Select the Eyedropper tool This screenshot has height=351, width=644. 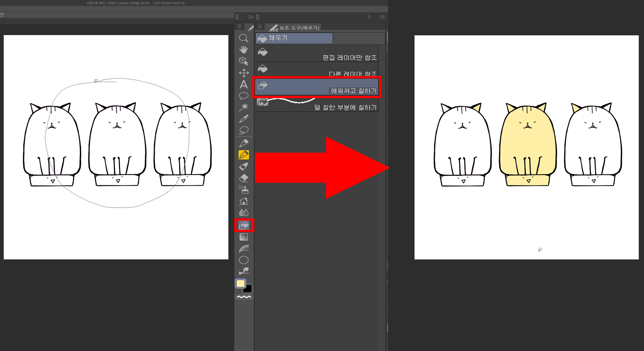243,119
